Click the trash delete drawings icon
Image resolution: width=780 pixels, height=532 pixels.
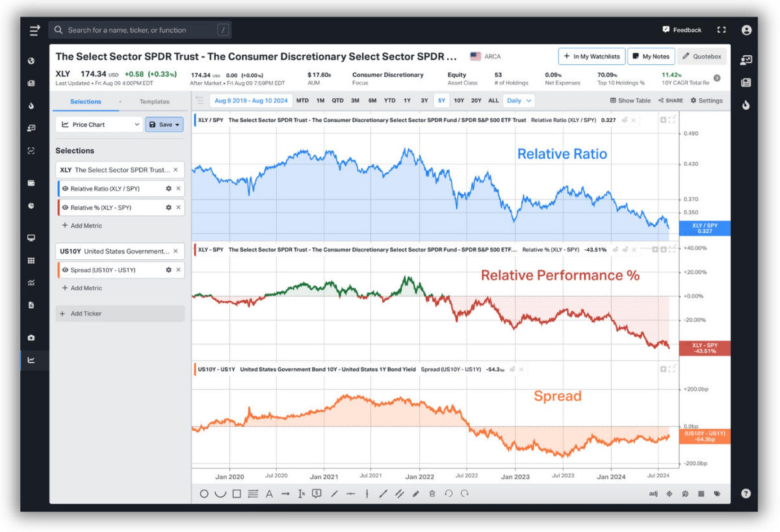(432, 494)
